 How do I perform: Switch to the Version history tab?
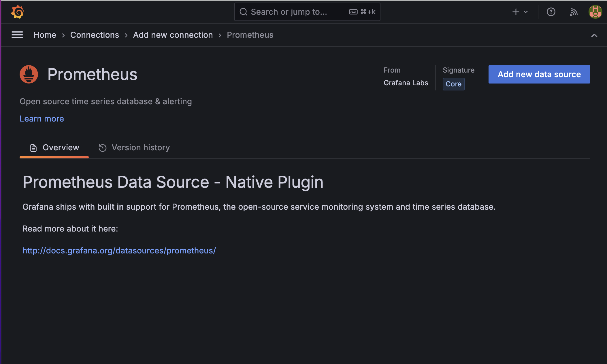pyautogui.click(x=134, y=148)
